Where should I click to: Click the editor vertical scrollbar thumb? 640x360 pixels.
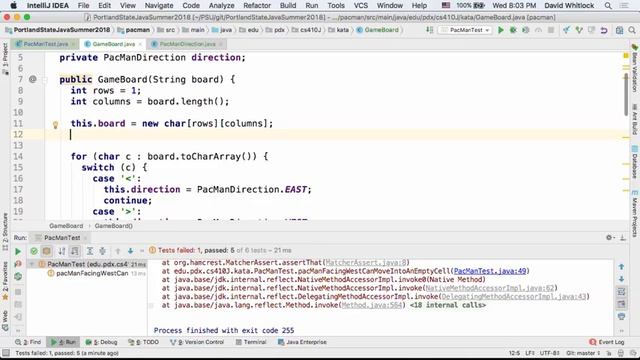(626, 94)
